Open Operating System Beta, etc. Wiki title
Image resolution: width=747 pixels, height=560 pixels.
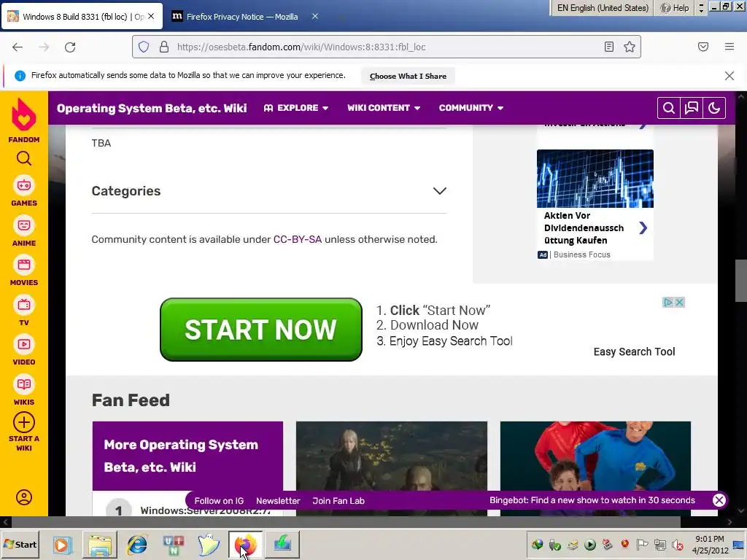(152, 108)
